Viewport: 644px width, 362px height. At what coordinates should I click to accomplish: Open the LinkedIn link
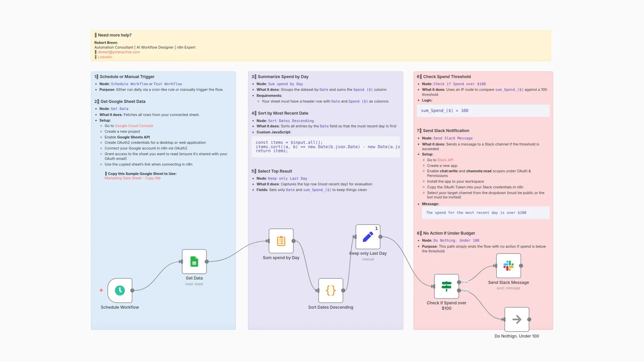105,57
